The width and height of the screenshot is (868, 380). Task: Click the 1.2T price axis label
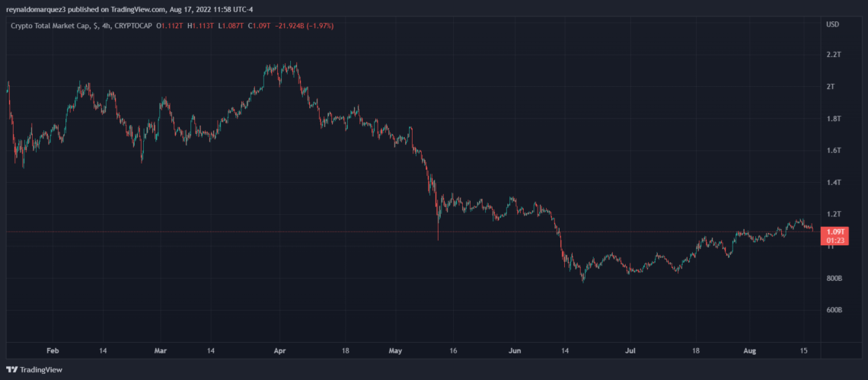[834, 215]
